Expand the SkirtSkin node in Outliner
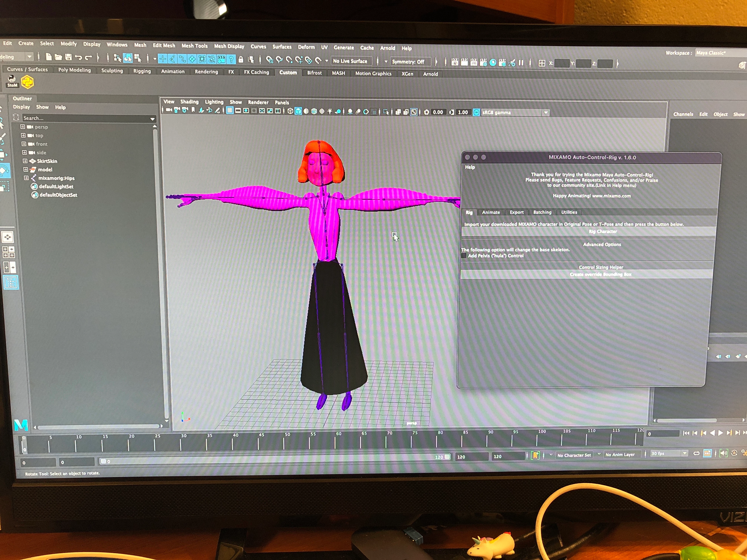Viewport: 747px width, 560px height. [x=25, y=161]
